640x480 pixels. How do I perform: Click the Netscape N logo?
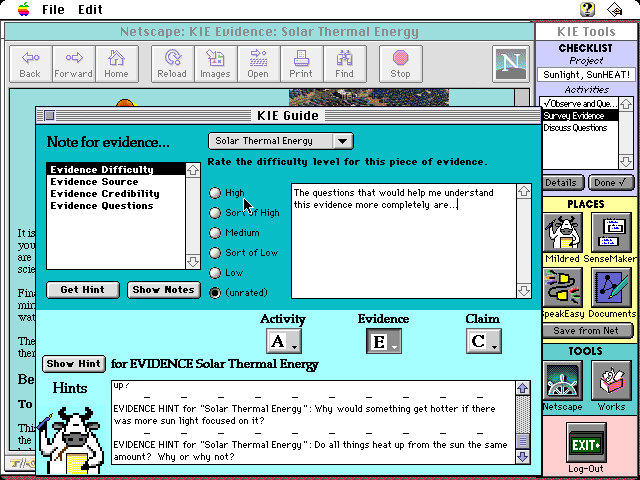click(x=511, y=64)
